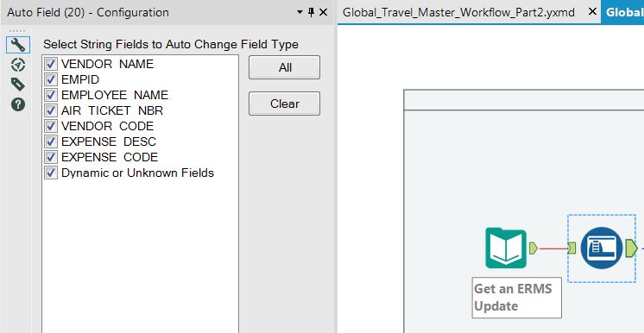Select the Input Data book tool
644x333 pixels.
pos(506,248)
